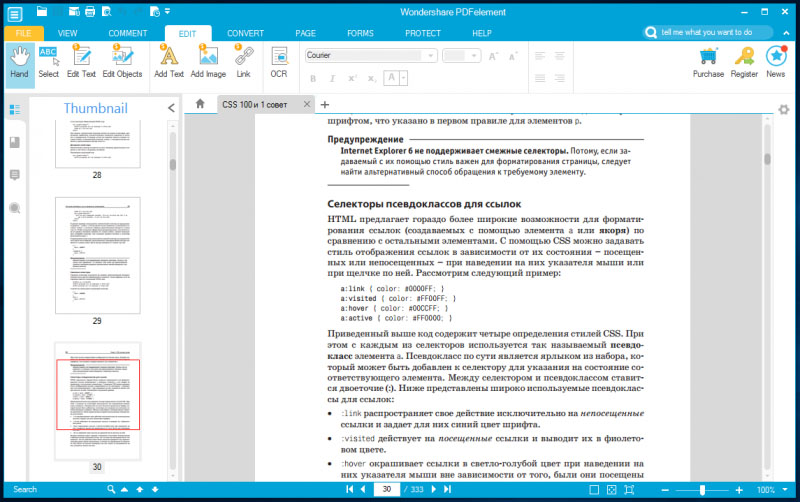Click the Add Image tool
Image resolution: width=800 pixels, height=502 pixels.
point(208,62)
